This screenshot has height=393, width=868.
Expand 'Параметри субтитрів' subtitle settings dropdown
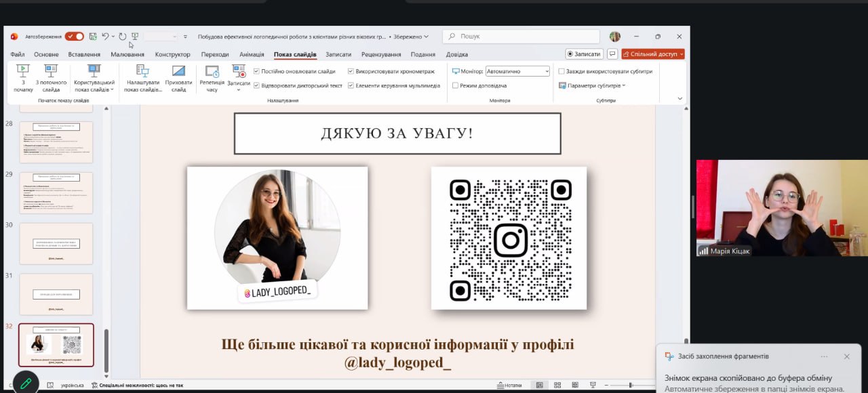click(593, 86)
